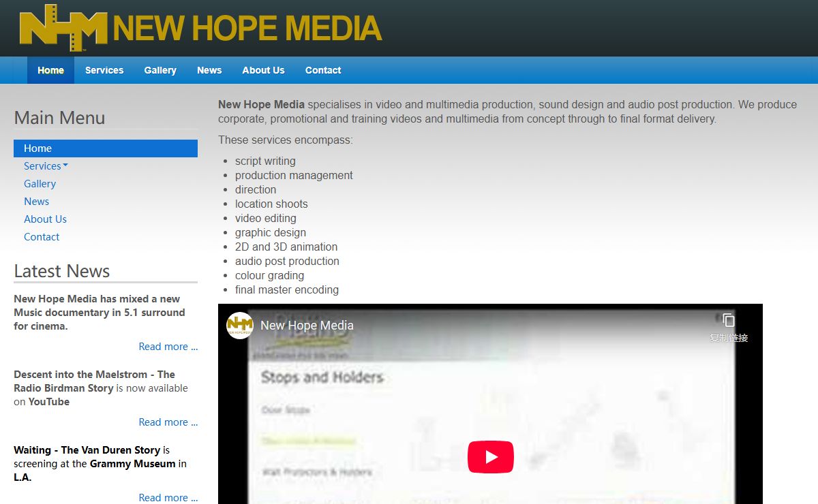The height and width of the screenshot is (504, 818).
Task: Click the 'direction' list item
Action: [x=256, y=190]
